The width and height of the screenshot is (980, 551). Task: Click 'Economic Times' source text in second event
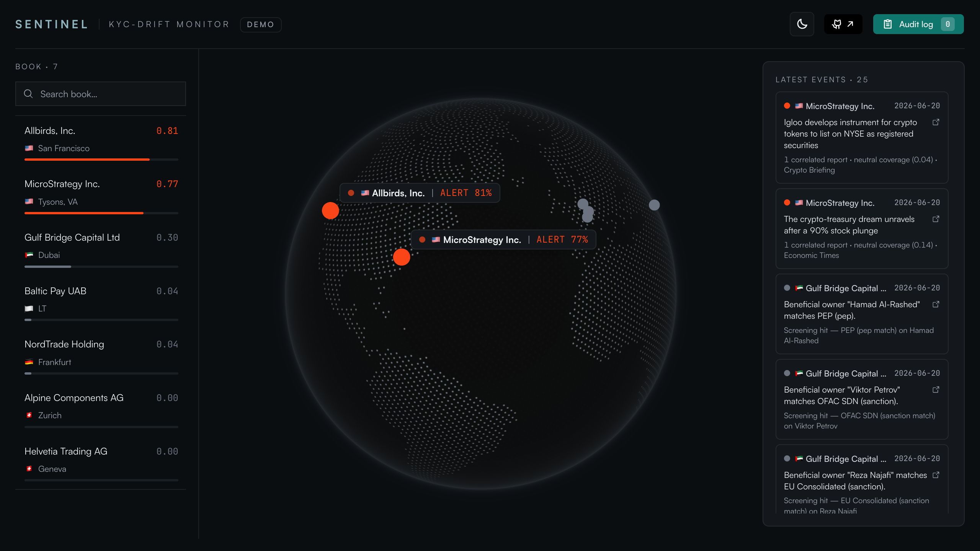click(x=811, y=256)
